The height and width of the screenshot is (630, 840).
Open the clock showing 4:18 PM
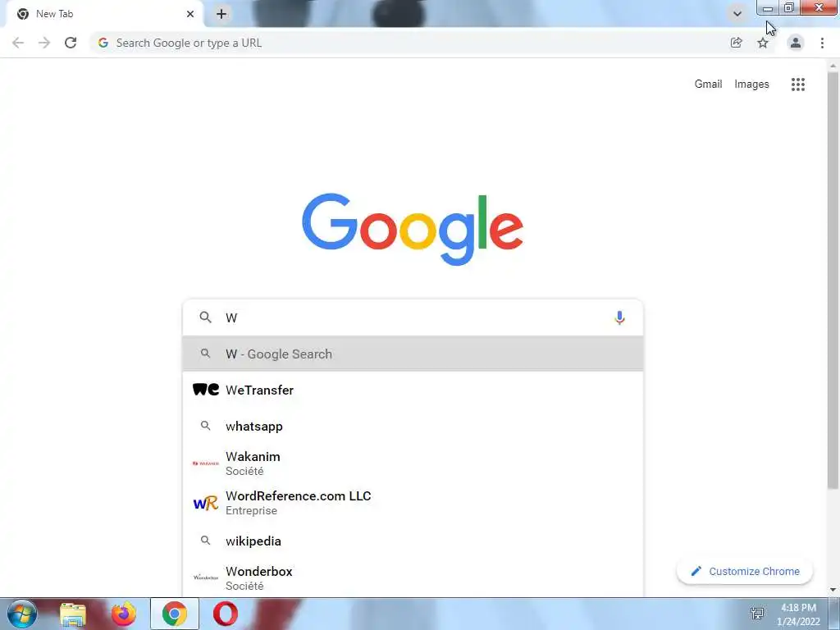[x=798, y=614]
